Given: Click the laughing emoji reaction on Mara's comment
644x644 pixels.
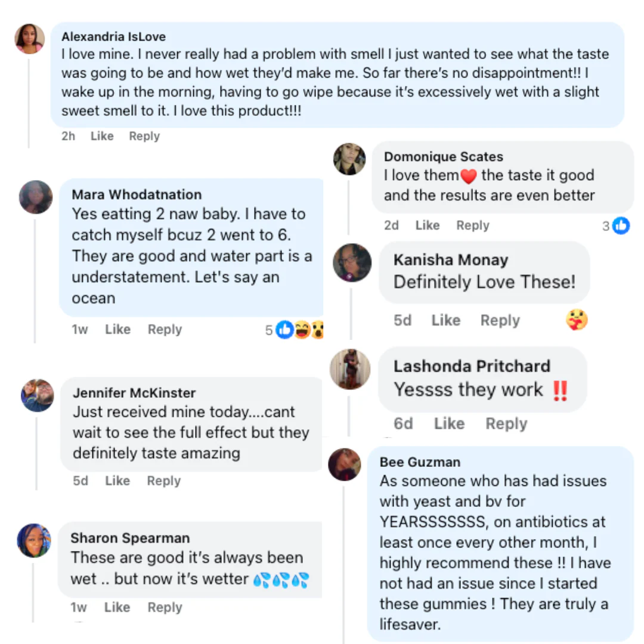Looking at the screenshot, I should click(302, 329).
